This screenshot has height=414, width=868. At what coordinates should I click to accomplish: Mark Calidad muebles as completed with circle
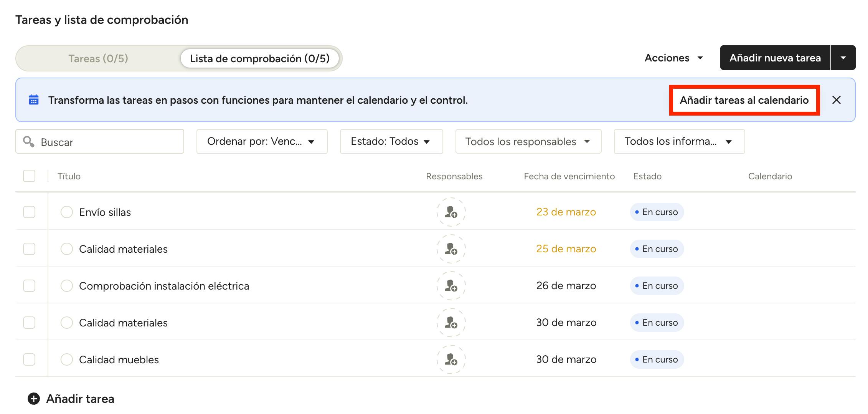[67, 359]
